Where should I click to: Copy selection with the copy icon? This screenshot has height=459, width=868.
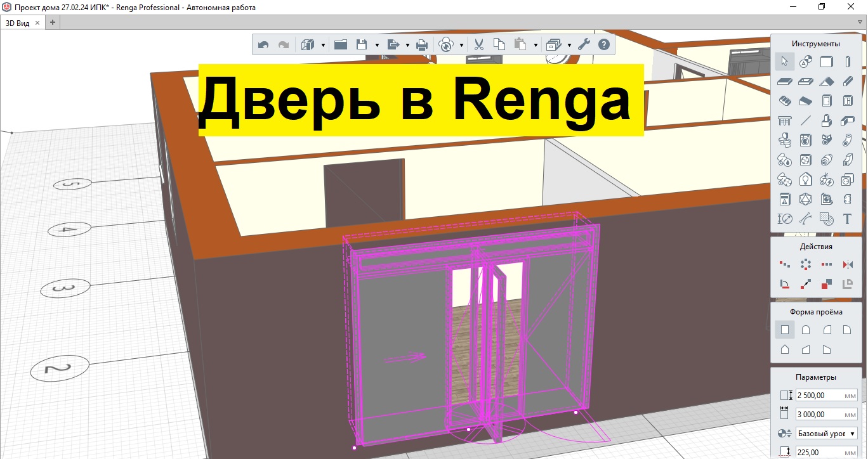(x=499, y=44)
